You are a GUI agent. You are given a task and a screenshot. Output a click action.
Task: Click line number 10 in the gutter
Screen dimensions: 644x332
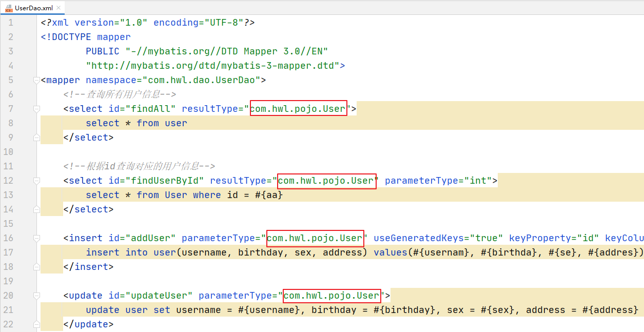(x=8, y=152)
